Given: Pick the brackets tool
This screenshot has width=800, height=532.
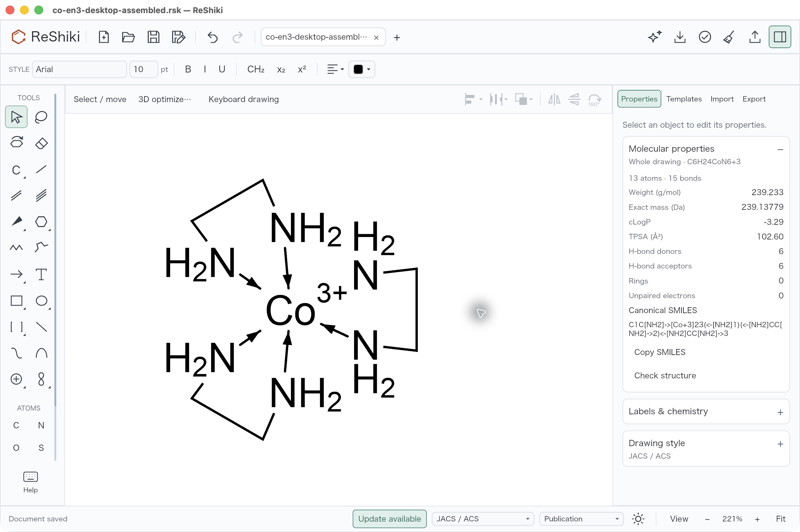Looking at the screenshot, I should (16, 327).
